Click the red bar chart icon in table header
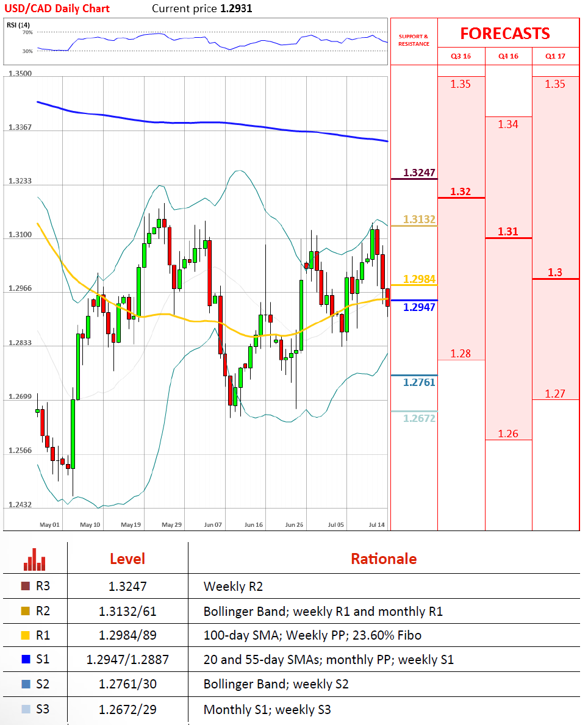This screenshot has height=725, width=588. click(x=34, y=559)
